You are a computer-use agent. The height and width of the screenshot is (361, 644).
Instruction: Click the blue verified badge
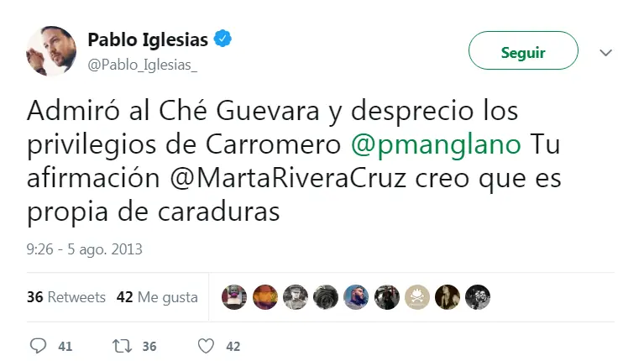(224, 39)
